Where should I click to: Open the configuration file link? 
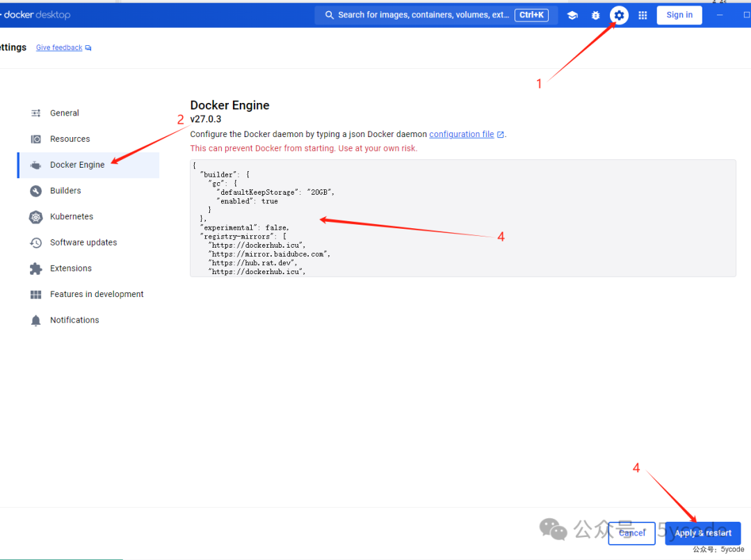(x=461, y=134)
